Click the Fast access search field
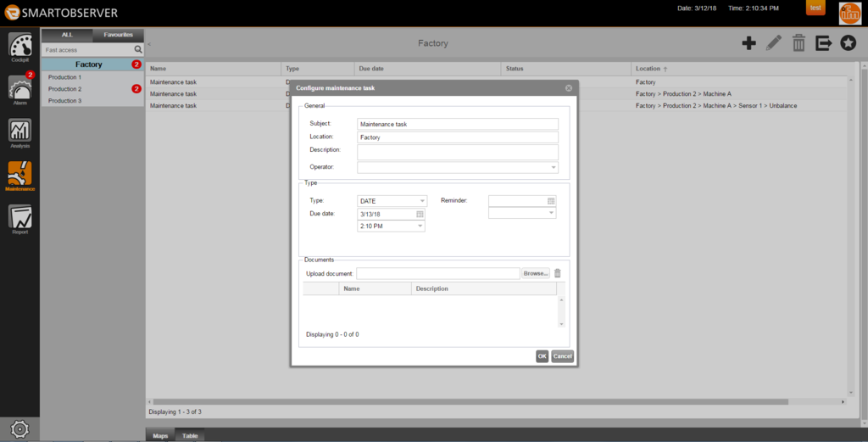Image resolution: width=868 pixels, height=442 pixels. click(87, 50)
